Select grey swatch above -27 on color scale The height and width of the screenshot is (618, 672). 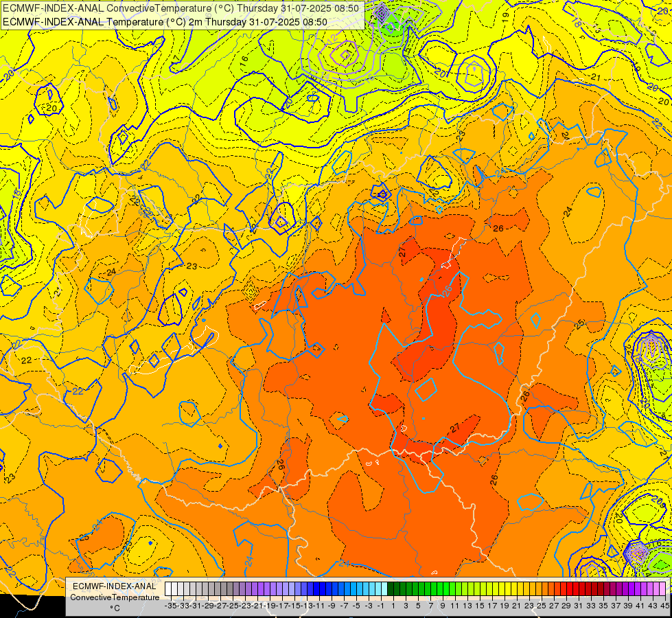coord(218,588)
